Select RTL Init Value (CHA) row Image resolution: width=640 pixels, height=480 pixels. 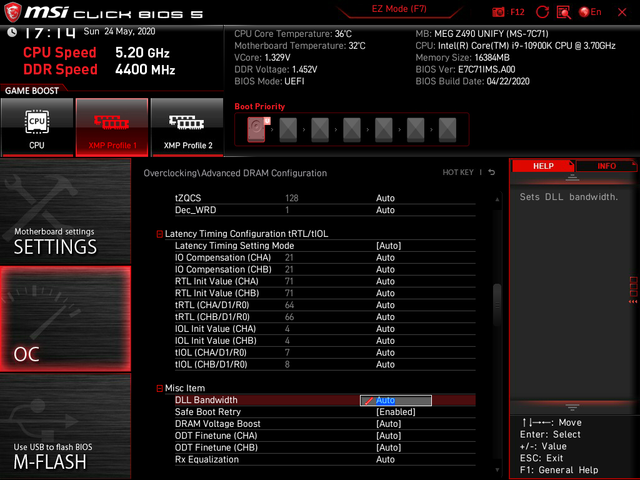coord(325,281)
